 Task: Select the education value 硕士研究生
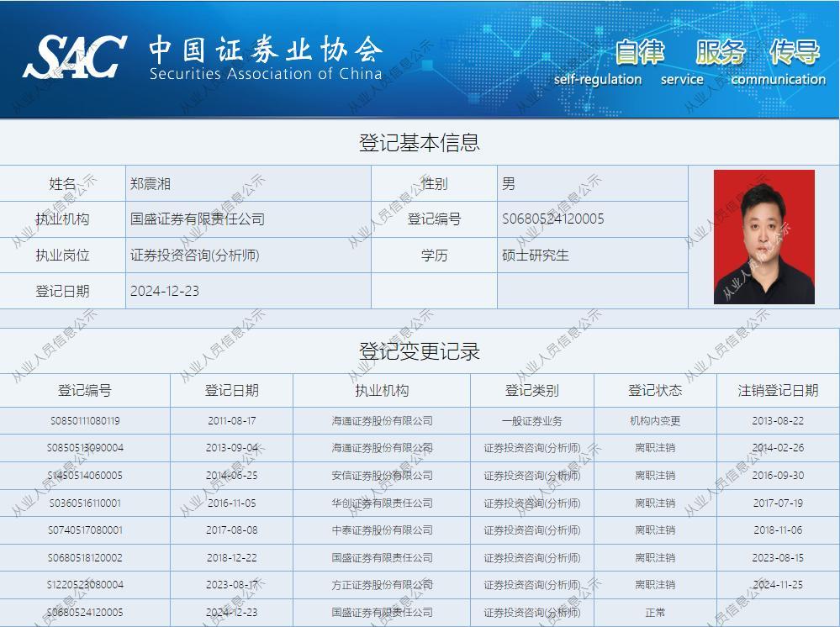tap(535, 255)
